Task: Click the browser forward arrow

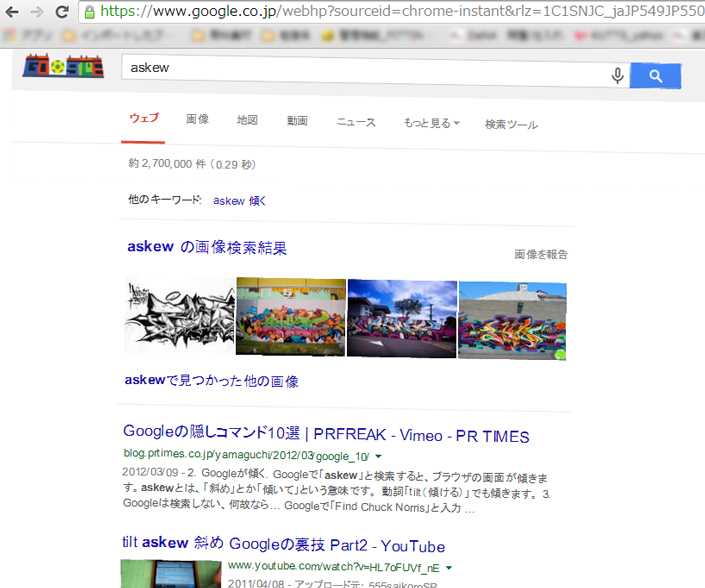Action: (x=37, y=12)
